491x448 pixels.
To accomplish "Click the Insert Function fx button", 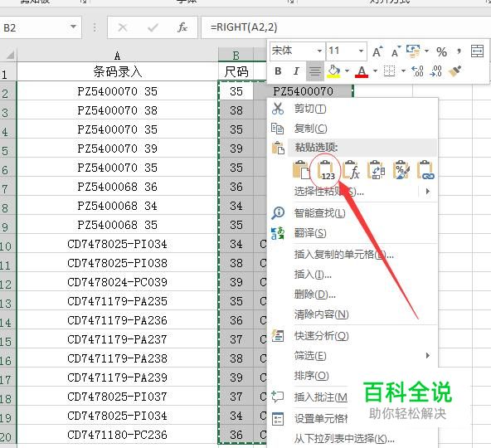I will (x=182, y=27).
